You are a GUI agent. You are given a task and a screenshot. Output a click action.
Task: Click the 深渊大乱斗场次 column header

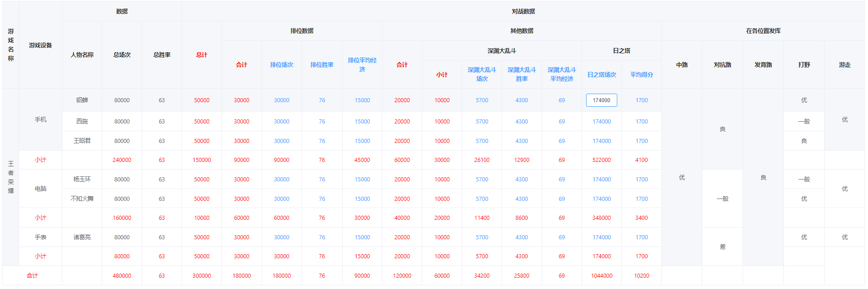click(482, 74)
